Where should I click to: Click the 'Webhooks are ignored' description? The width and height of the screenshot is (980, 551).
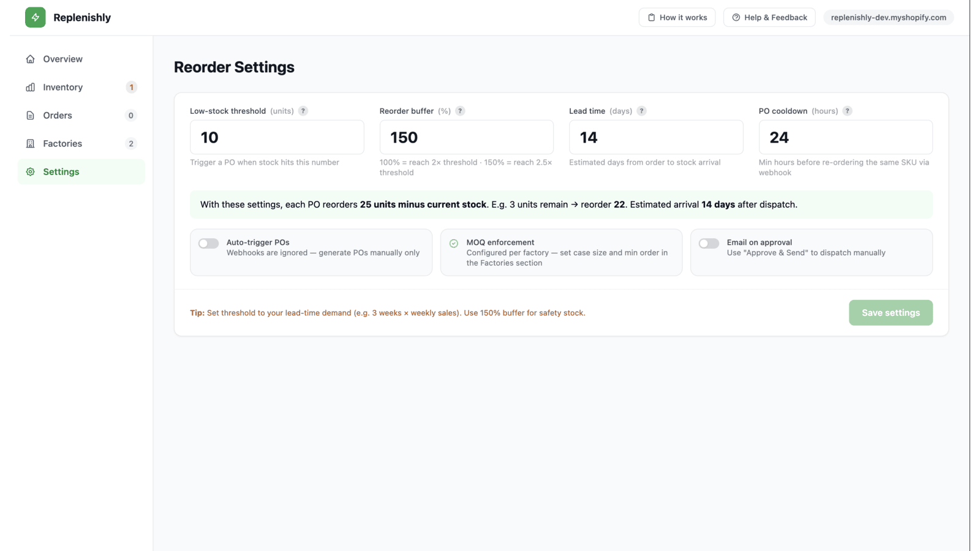point(323,253)
